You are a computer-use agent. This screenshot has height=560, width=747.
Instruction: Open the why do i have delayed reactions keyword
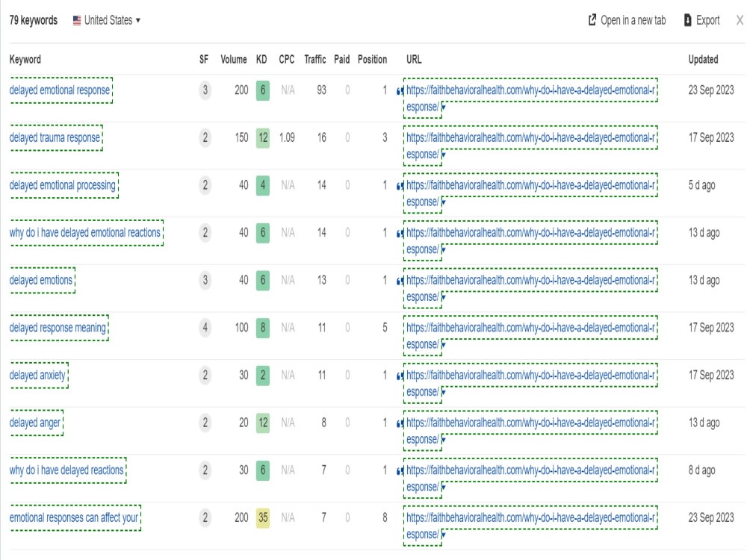[x=66, y=470]
